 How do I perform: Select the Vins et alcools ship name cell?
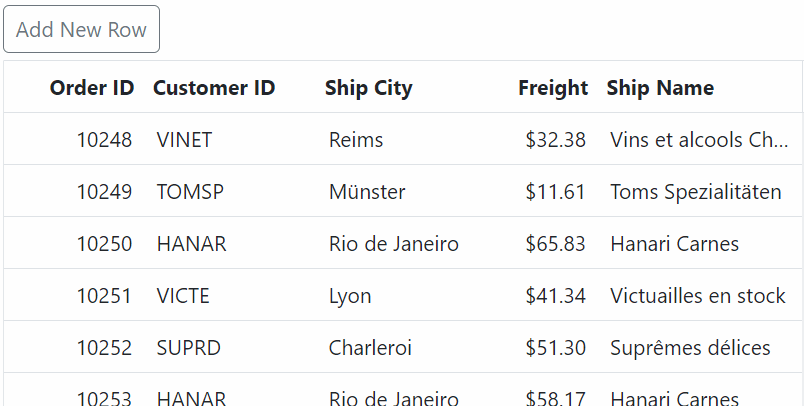click(699, 140)
